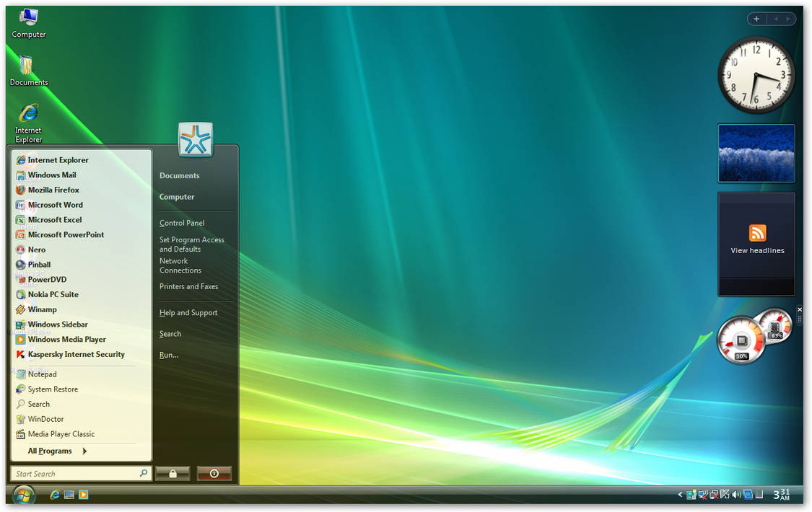Click the volume speaker icon in the system tray
The width and height of the screenshot is (812, 512).
click(736, 495)
